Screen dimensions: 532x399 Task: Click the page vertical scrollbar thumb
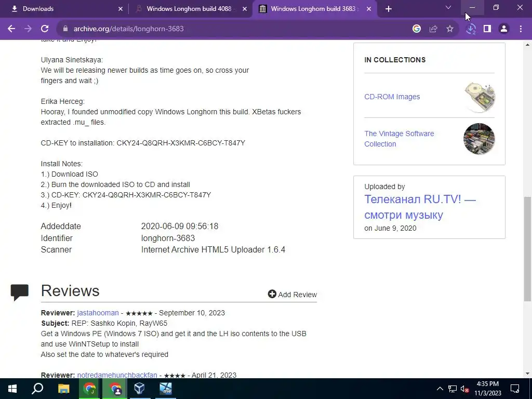point(528,249)
